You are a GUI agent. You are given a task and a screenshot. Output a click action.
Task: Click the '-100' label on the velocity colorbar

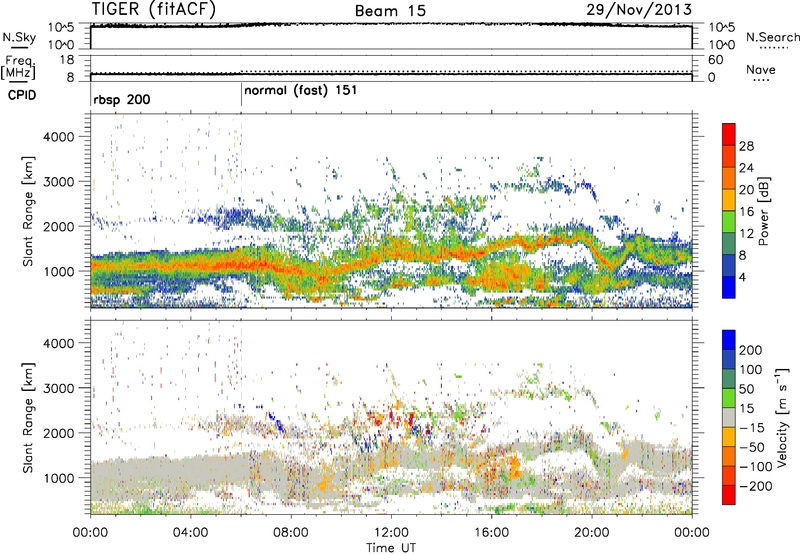tap(756, 467)
